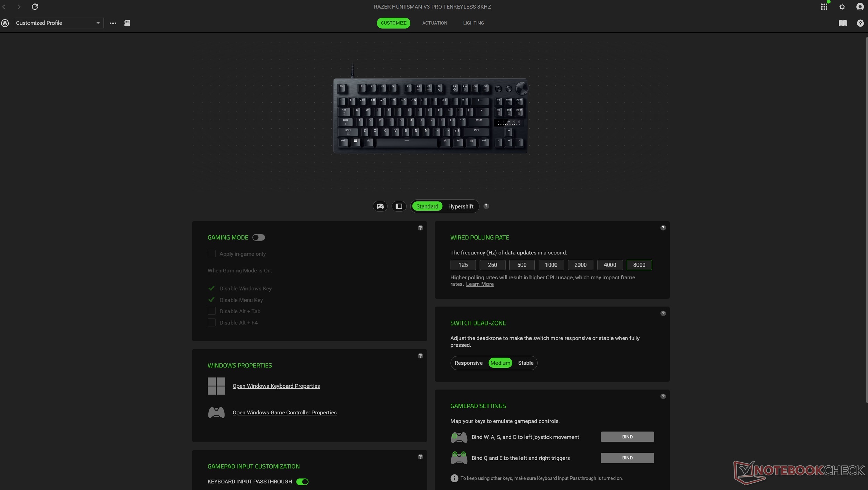Image resolution: width=868 pixels, height=490 pixels.
Task: Click the onboard memory profile icon
Action: pyautogui.click(x=127, y=23)
